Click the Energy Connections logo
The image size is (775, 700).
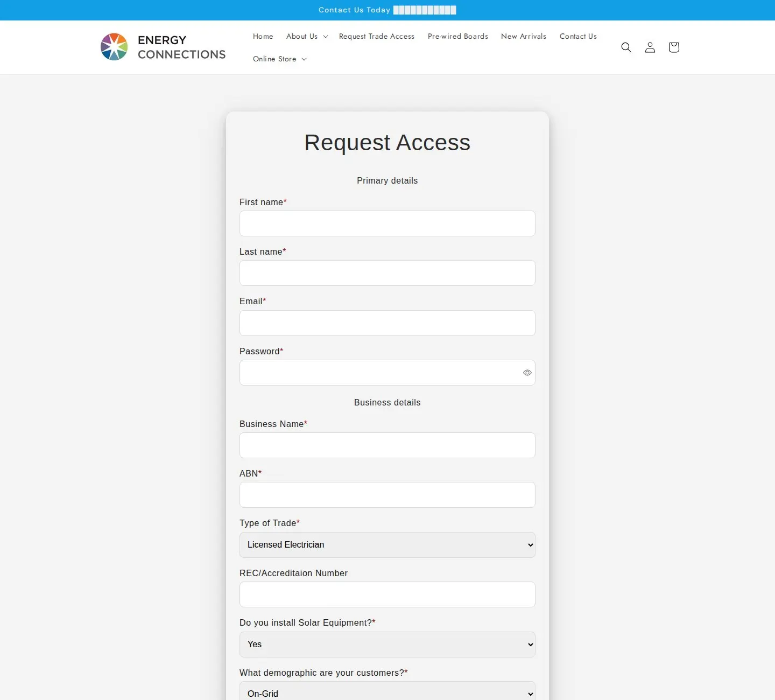163,47
